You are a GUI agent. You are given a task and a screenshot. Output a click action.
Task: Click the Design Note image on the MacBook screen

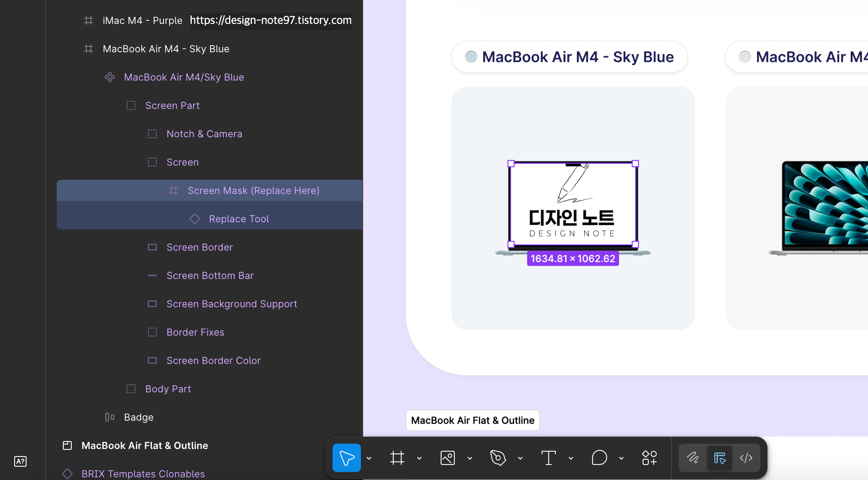573,204
